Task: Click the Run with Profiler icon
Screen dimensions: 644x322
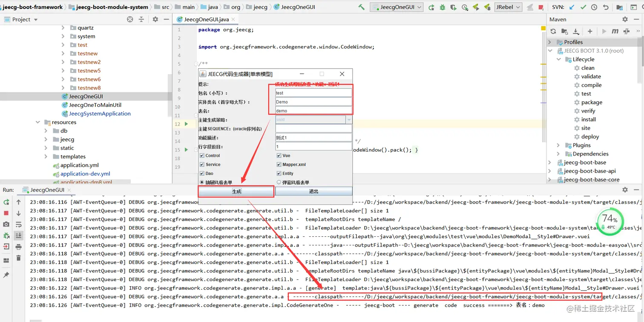Action: click(465, 7)
